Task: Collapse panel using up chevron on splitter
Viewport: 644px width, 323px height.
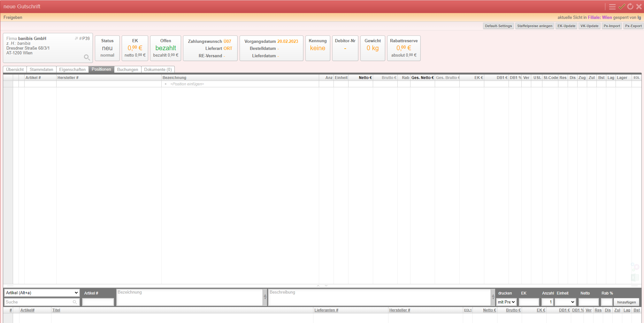Action: 318,286
